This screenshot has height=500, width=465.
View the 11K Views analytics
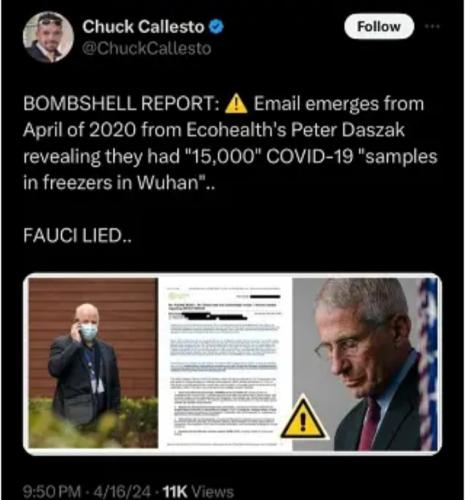click(198, 491)
